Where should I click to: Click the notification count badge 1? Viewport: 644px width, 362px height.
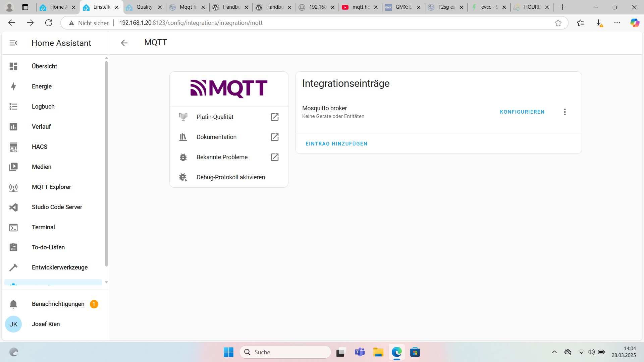pos(94,304)
